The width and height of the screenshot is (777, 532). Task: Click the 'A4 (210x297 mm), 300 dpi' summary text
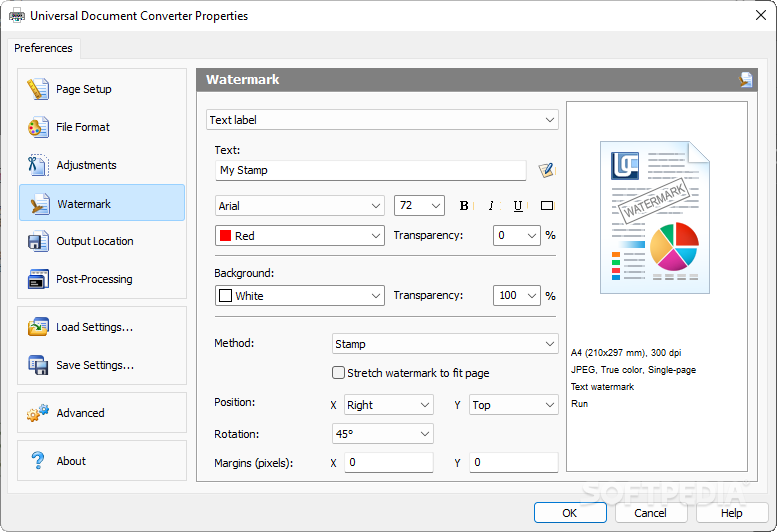[626, 353]
